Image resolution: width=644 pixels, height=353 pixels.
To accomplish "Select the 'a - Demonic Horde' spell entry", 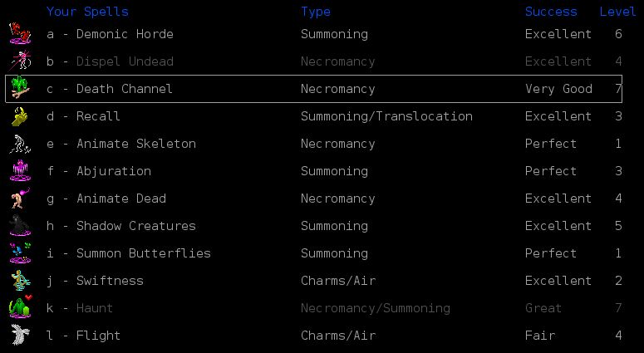I will click(110, 34).
